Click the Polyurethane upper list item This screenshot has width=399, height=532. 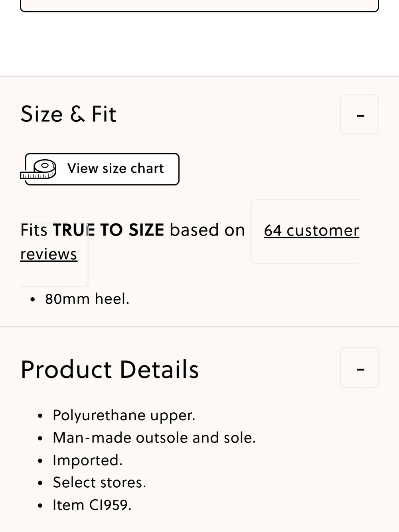click(124, 415)
